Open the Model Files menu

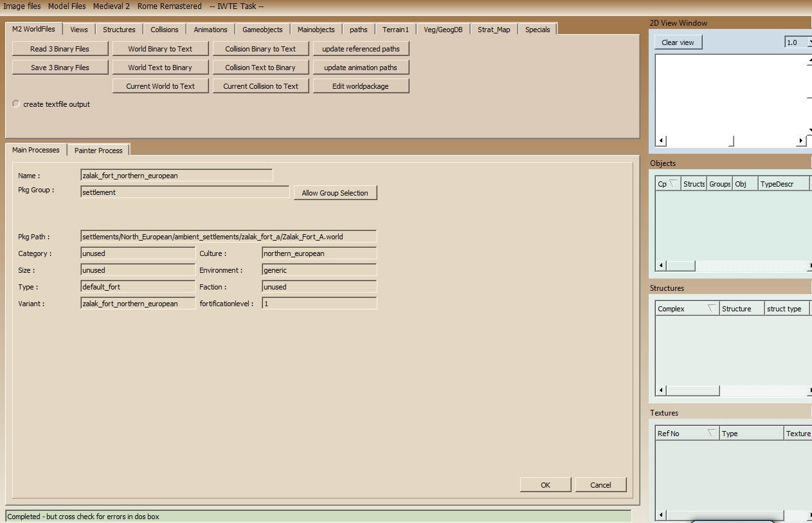pyautogui.click(x=67, y=6)
